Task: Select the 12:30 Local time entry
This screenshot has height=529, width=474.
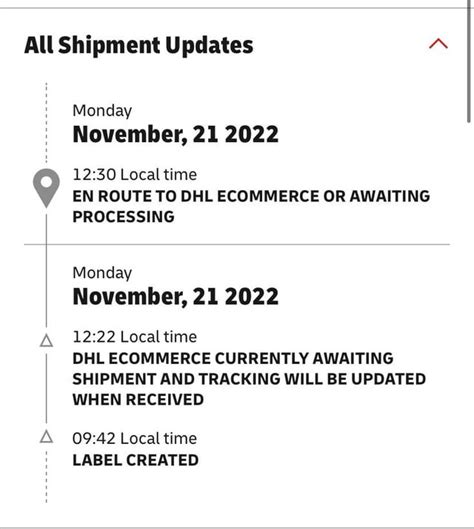Action: click(135, 175)
